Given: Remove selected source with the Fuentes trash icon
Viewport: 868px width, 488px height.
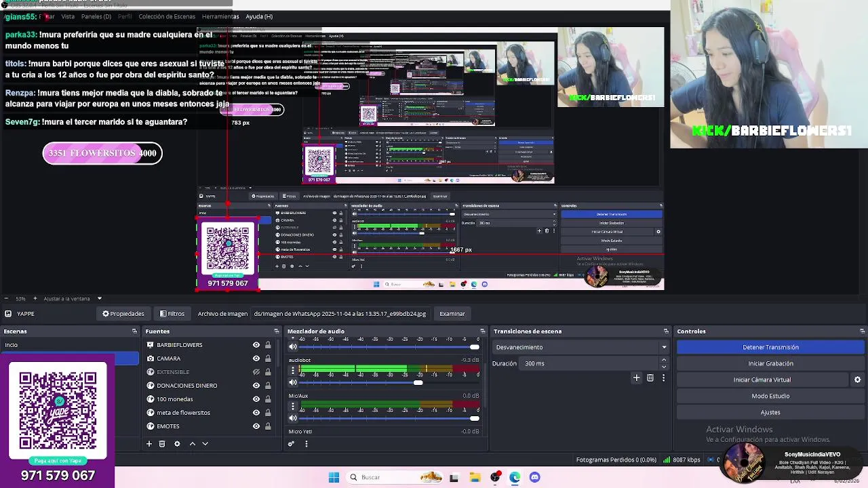Looking at the screenshot, I should [162, 444].
